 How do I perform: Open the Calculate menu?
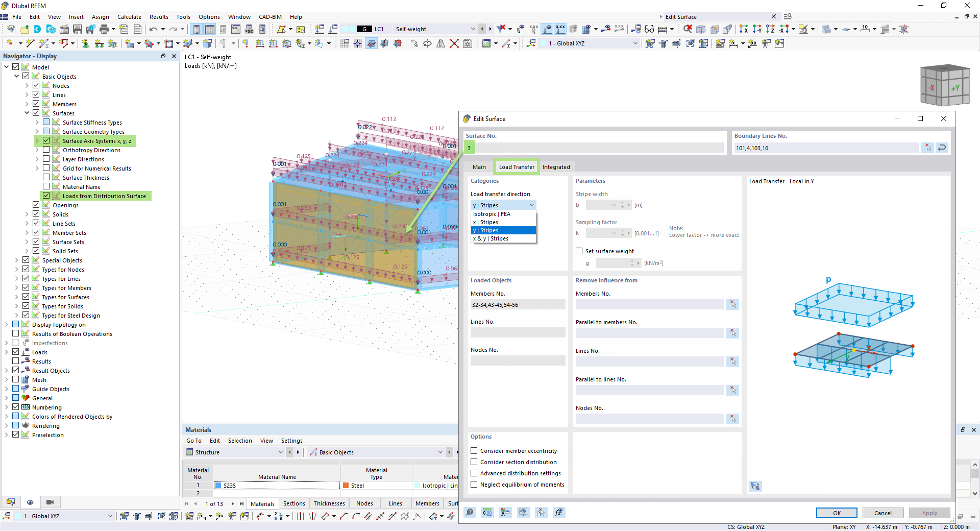129,17
